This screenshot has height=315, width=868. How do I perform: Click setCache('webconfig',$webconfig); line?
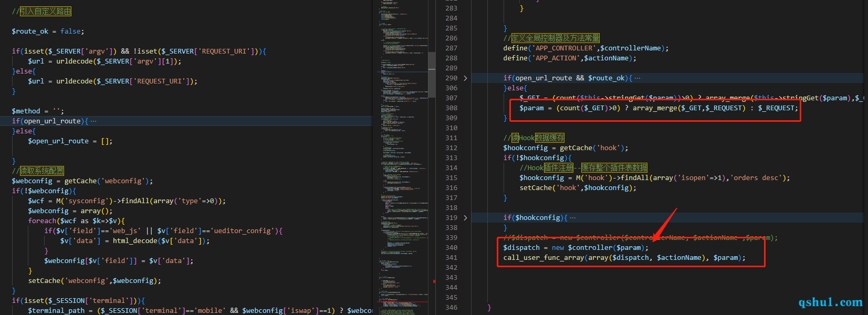tap(95, 281)
